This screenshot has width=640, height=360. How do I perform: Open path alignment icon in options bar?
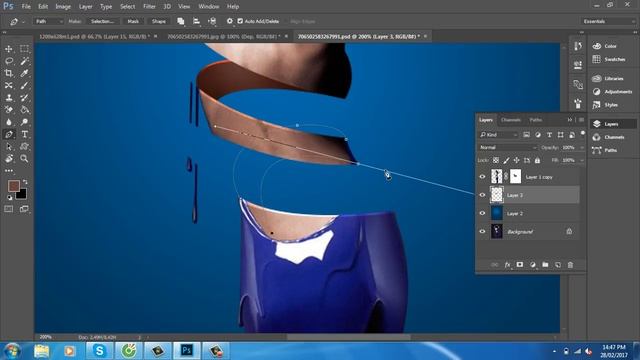(x=196, y=21)
